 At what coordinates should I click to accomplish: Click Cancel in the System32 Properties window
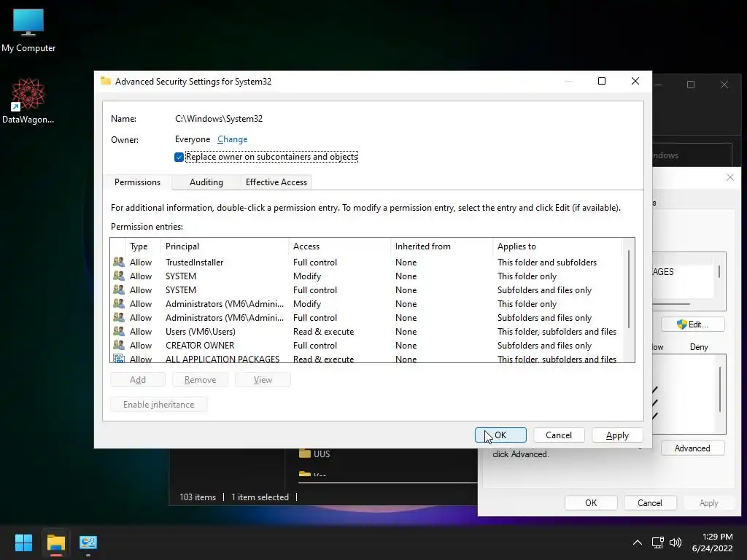click(650, 503)
